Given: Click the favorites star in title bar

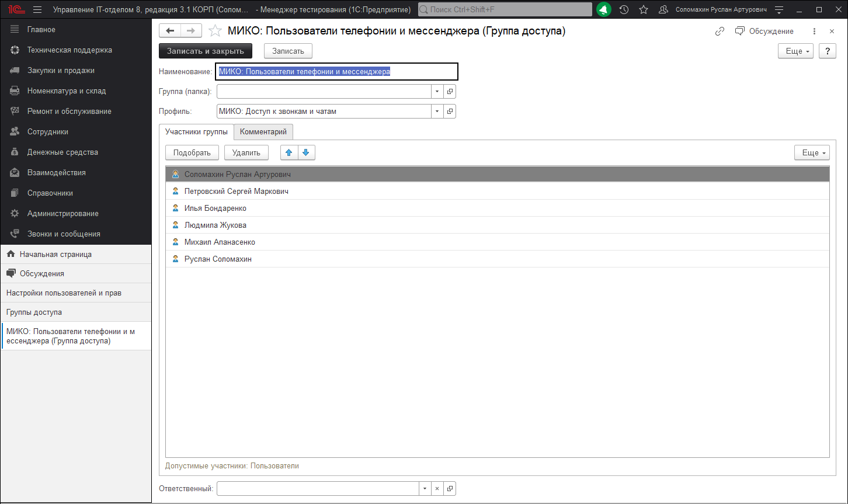Looking at the screenshot, I should point(644,10).
